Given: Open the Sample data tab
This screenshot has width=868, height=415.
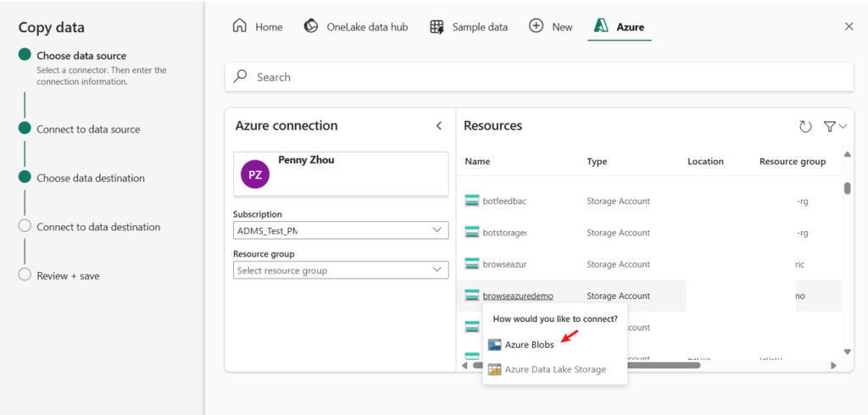Looking at the screenshot, I should (x=469, y=26).
